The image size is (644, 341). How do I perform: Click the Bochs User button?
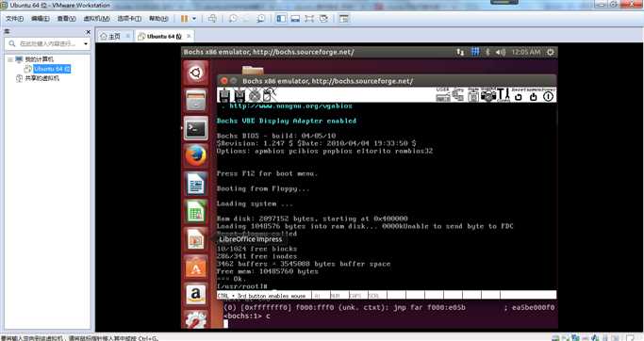pyautogui.click(x=443, y=95)
